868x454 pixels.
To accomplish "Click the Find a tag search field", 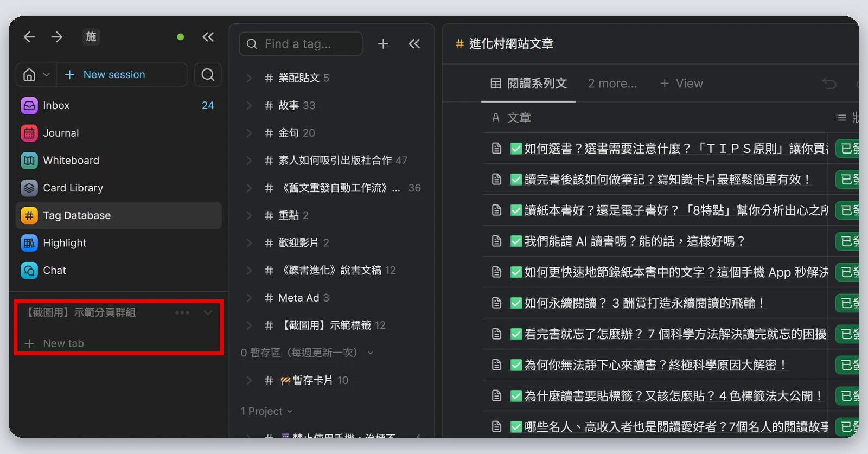I will tap(301, 44).
